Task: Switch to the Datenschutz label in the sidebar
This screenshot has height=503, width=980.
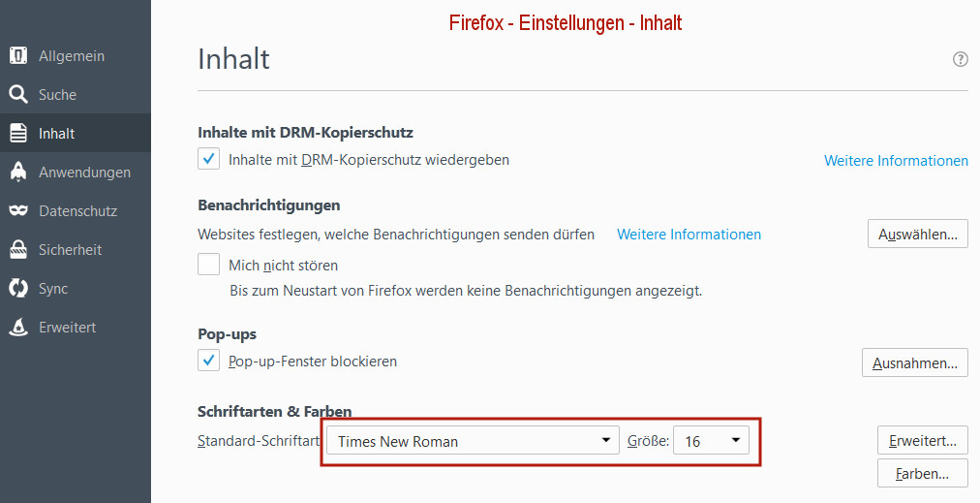Action: click(x=77, y=211)
